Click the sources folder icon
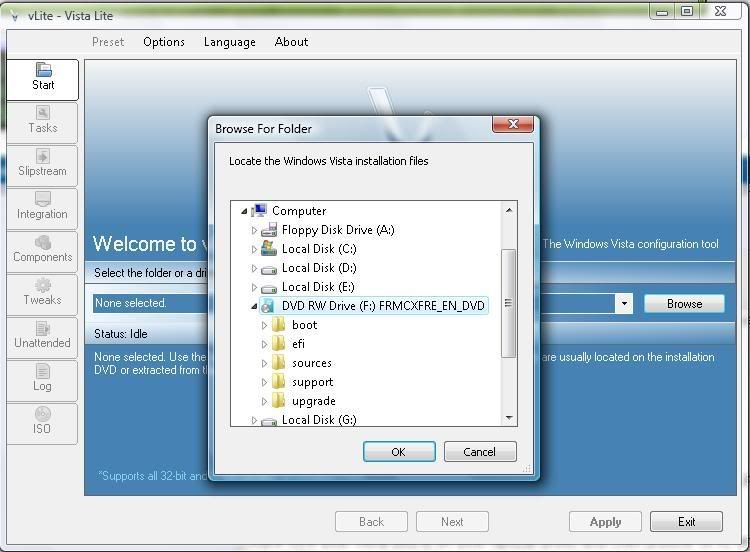 (x=278, y=363)
